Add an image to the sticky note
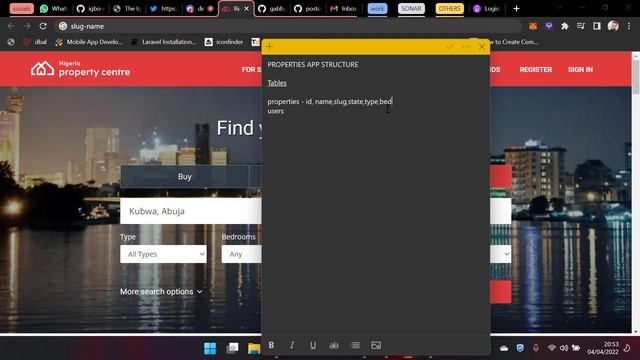The image size is (640, 360). point(376,345)
